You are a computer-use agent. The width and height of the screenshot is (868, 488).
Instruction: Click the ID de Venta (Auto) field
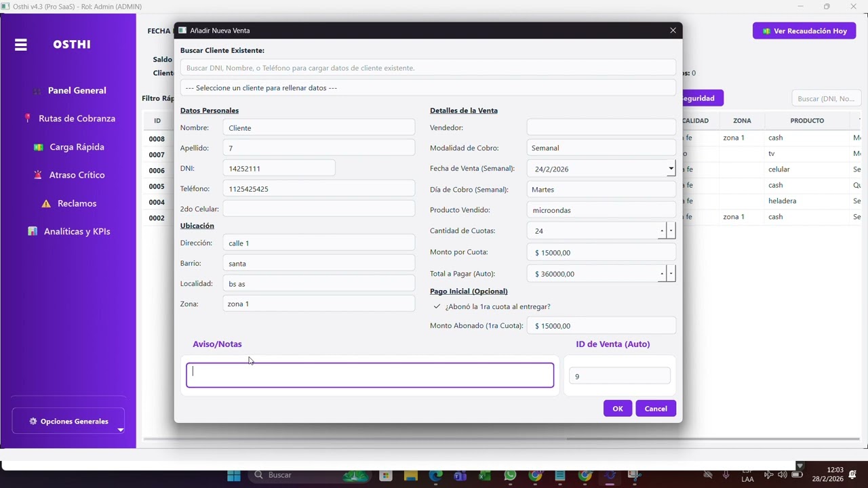[620, 376]
